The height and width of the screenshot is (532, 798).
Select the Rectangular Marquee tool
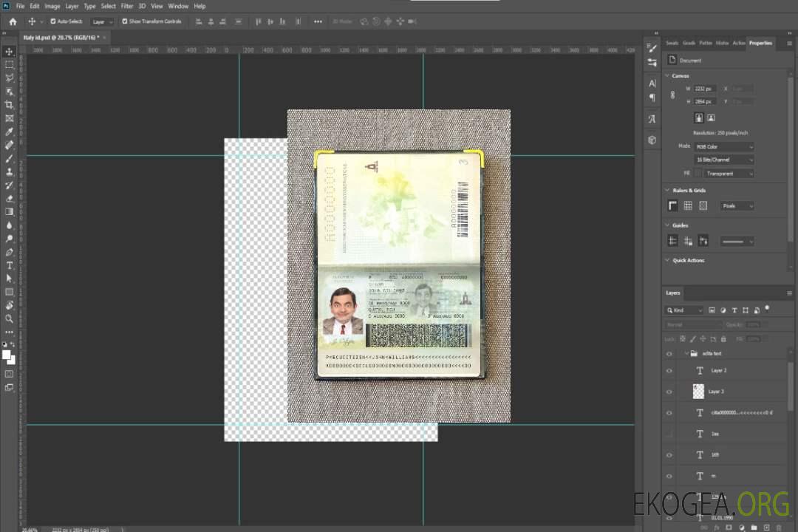(x=10, y=64)
